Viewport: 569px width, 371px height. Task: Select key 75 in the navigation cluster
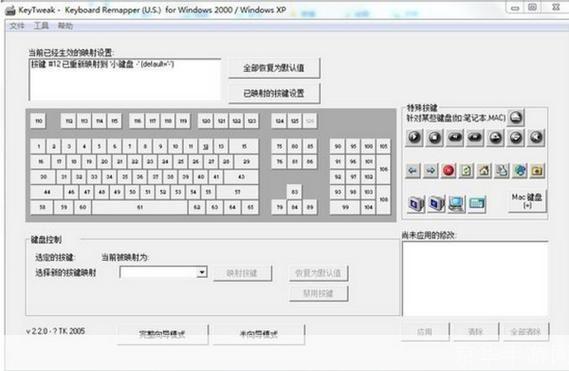point(279,146)
